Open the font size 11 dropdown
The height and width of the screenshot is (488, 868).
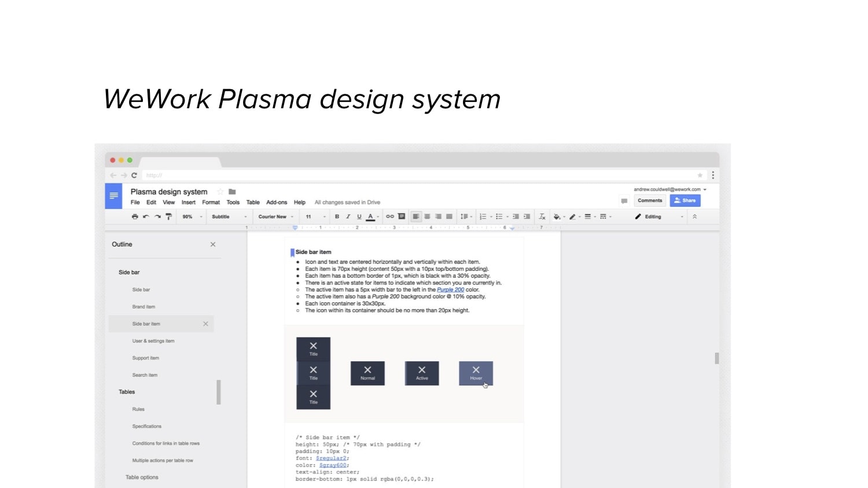point(316,217)
